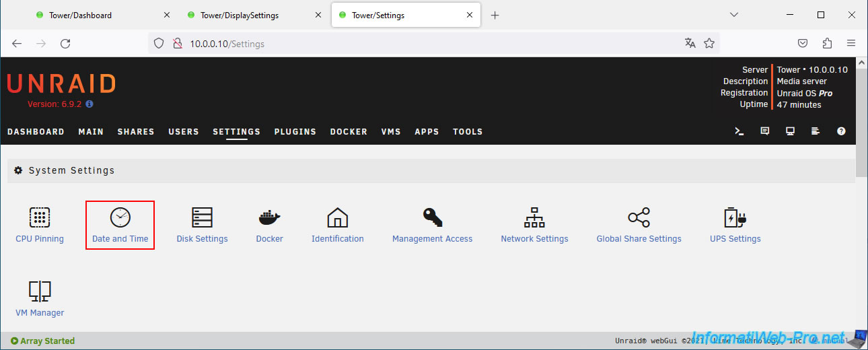Launch the terminal icon in the header
The image size is (868, 350).
coord(739,131)
